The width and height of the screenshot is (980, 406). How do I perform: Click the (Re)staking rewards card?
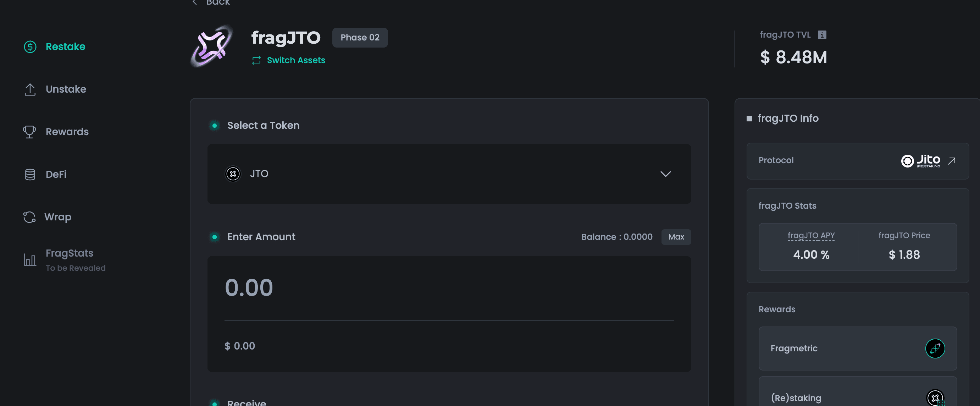coord(858,392)
